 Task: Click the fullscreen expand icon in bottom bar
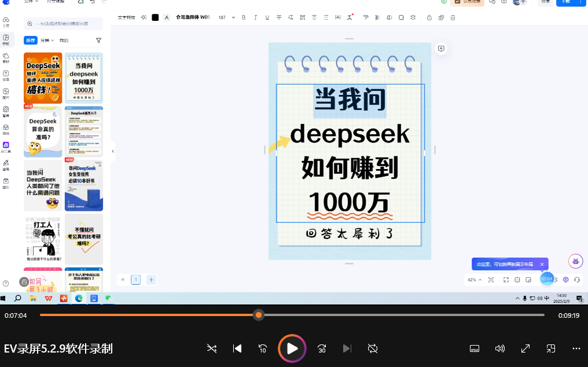(506, 280)
